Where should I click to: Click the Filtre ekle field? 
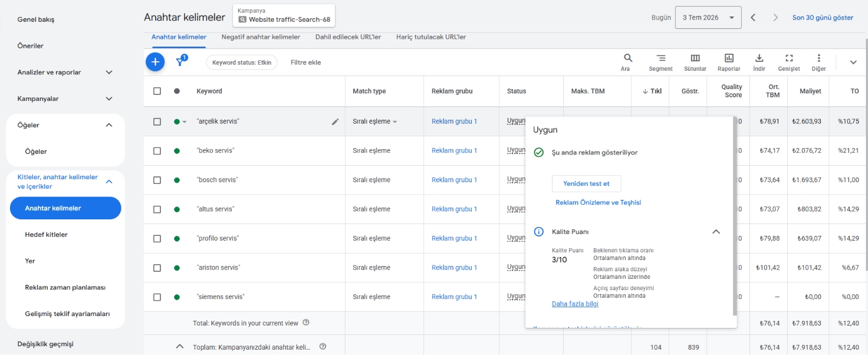pos(306,63)
